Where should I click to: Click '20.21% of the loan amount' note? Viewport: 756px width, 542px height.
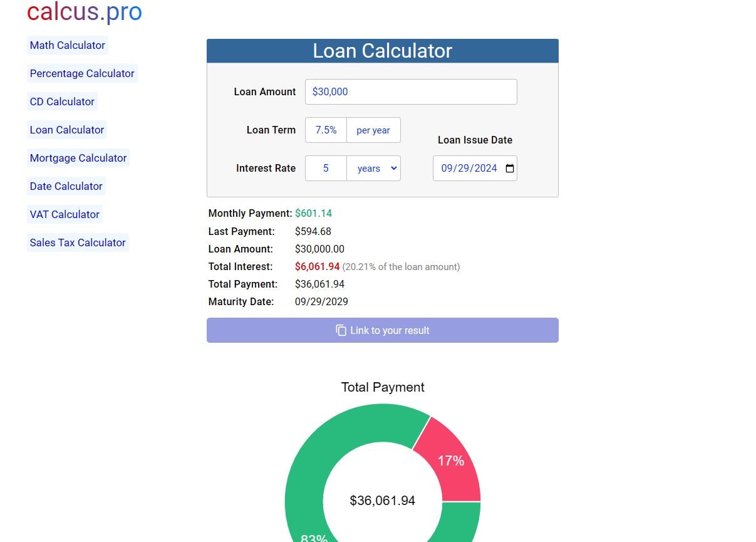pyautogui.click(x=401, y=267)
